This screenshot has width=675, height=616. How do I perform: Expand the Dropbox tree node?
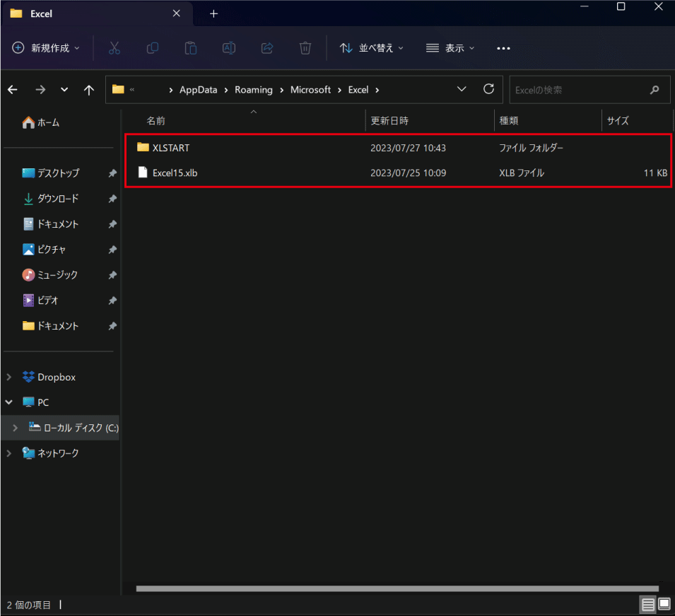[x=9, y=377]
